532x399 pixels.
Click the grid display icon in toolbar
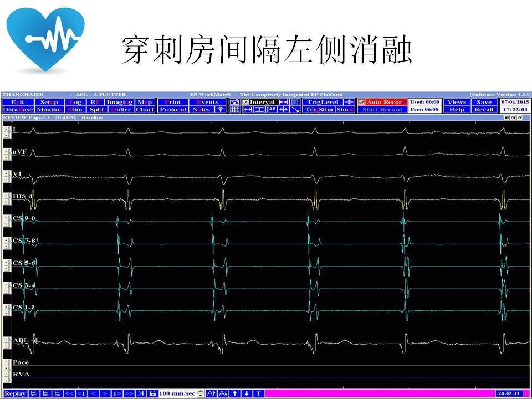click(234, 110)
